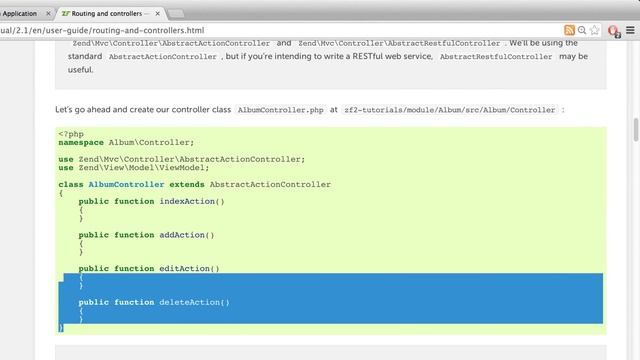Screen dimensions: 640x360
Task: Click the page vertical scrollbar thumb
Action: 636,129
